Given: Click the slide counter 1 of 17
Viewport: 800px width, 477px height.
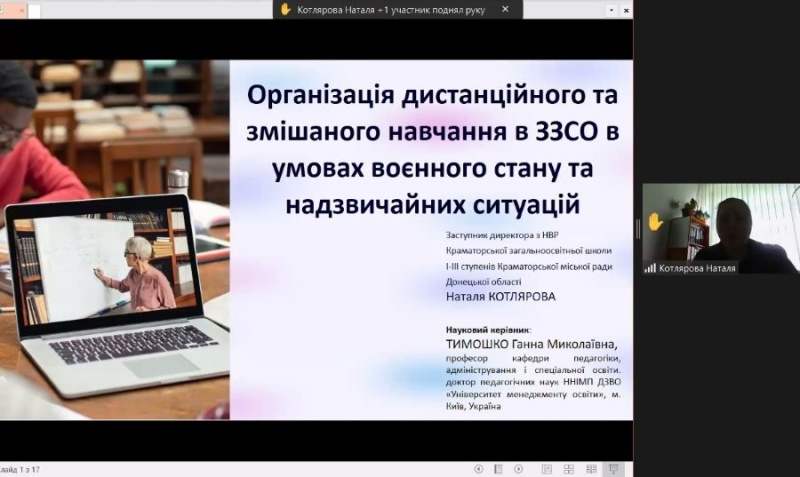Looking at the screenshot, I should click(20, 469).
